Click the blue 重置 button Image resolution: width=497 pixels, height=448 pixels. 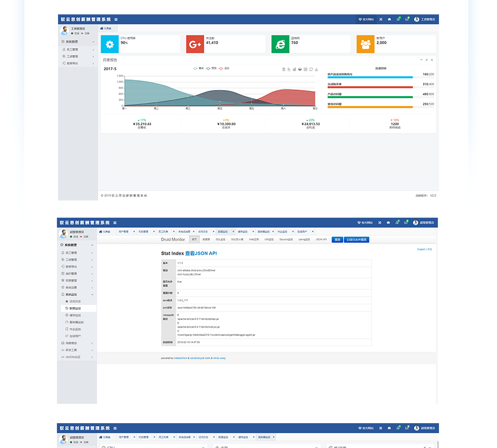(x=337, y=240)
